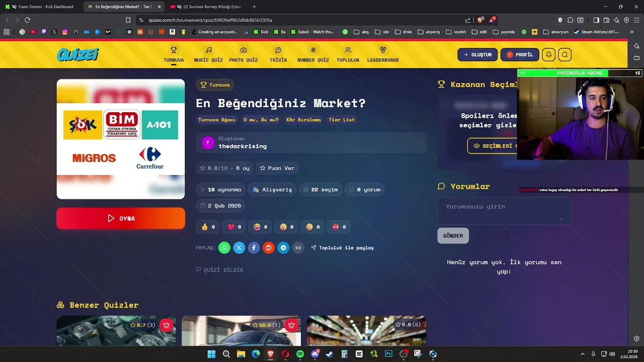Open the Number Quiz nav tab

pyautogui.click(x=313, y=55)
